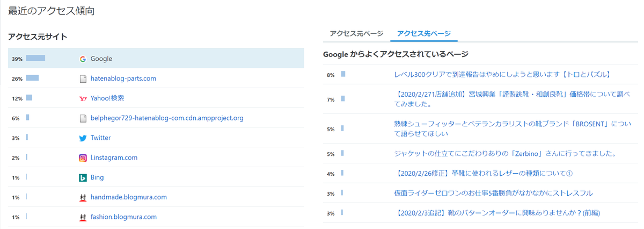Open the 靴のパターンオーダー article link
This screenshot has height=229, width=644.
(497, 213)
